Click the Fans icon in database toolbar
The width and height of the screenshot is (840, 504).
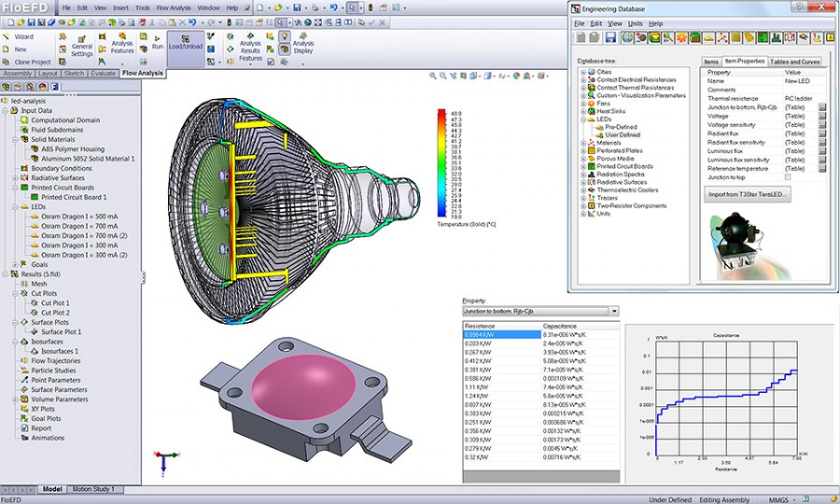(681, 37)
